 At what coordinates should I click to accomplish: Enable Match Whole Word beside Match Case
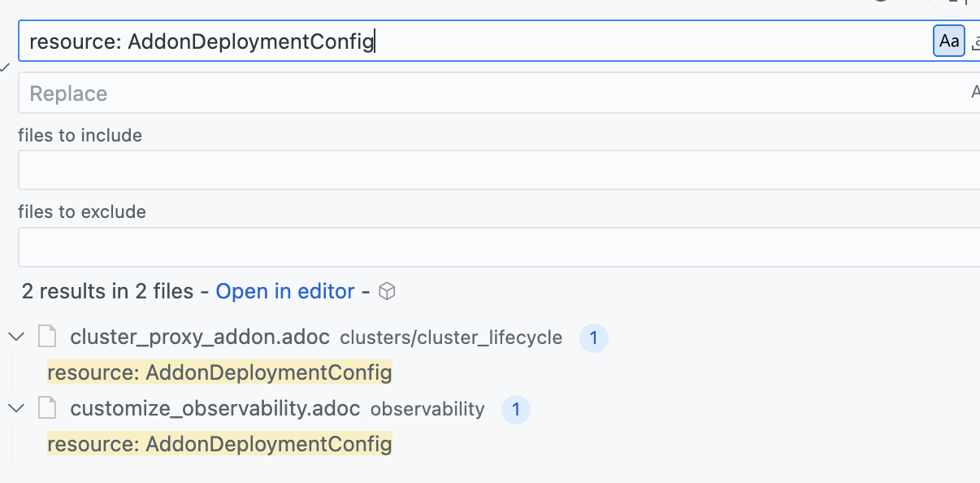click(x=975, y=41)
